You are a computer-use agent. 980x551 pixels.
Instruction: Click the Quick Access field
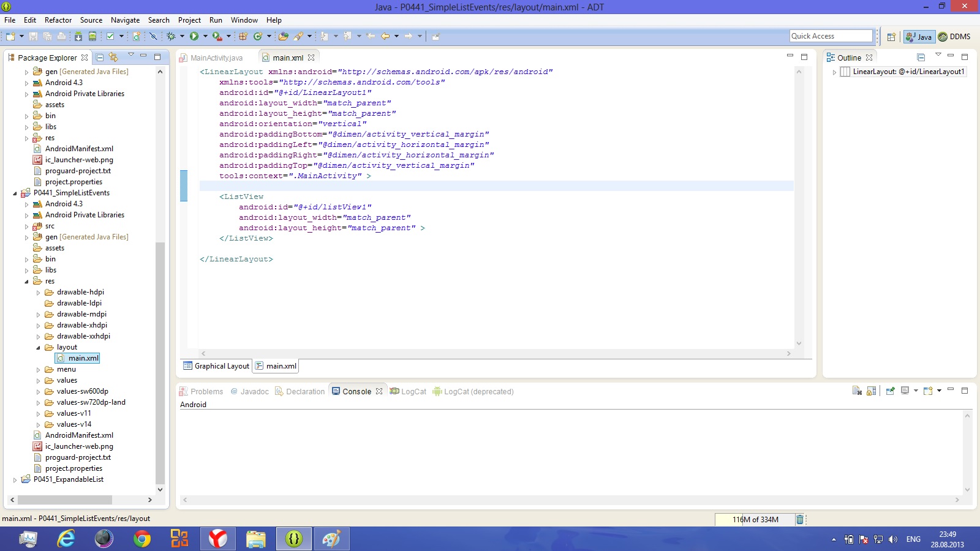coord(831,36)
